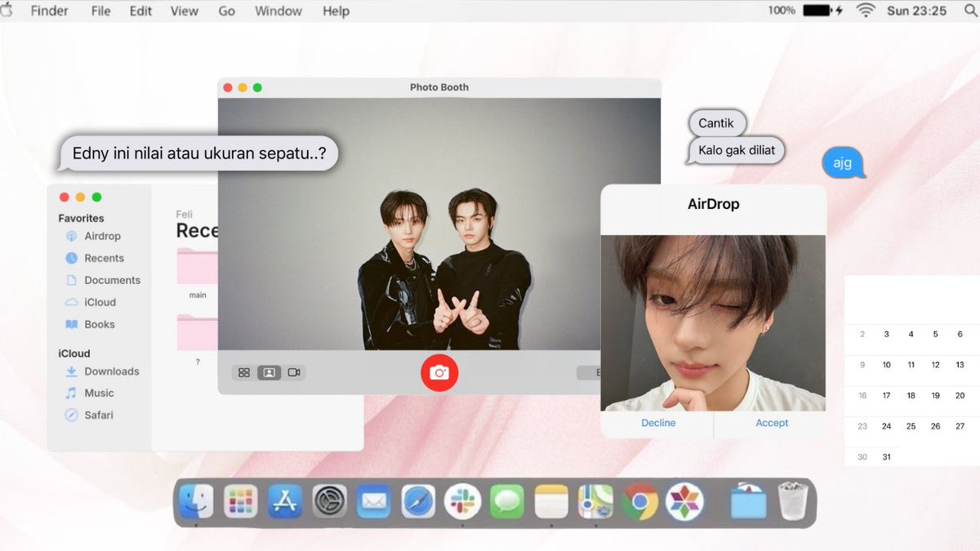Open the Go menu
Viewport: 980px width, 551px height.
click(226, 11)
